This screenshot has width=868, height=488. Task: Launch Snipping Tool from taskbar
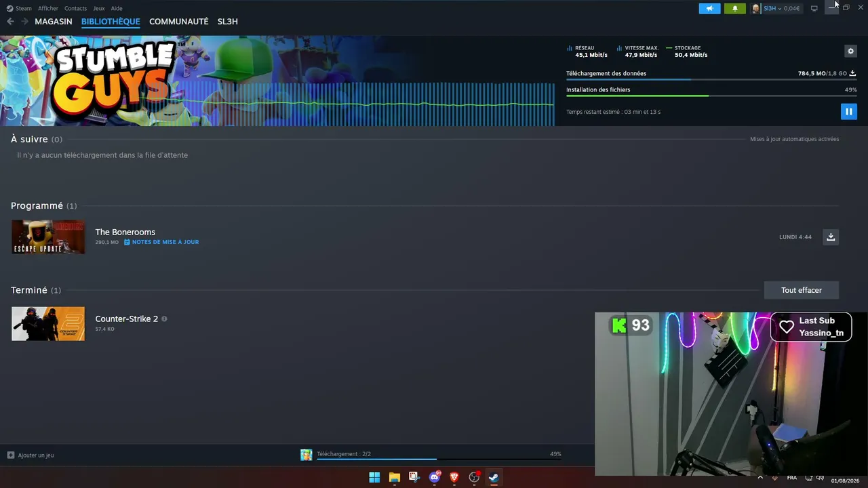click(x=414, y=477)
